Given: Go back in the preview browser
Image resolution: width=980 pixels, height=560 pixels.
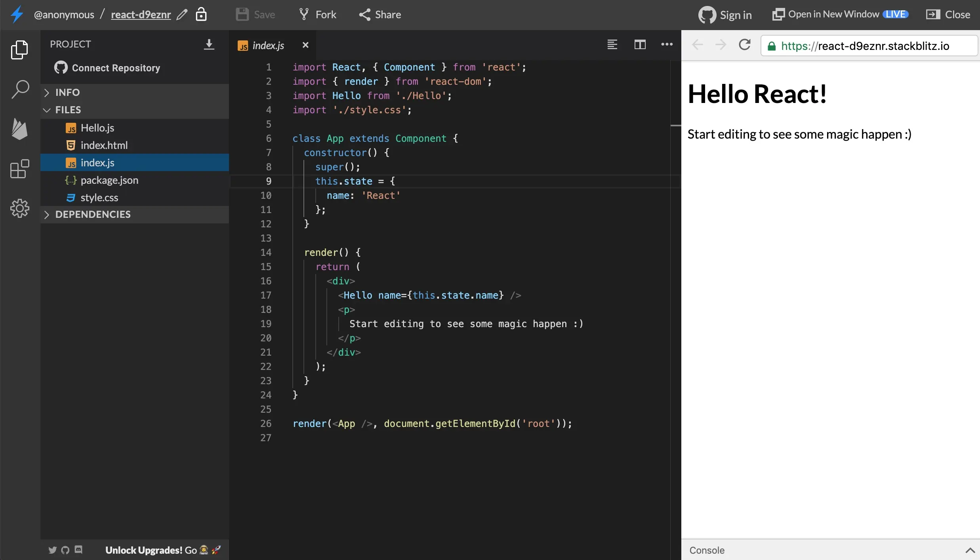Looking at the screenshot, I should 698,45.
